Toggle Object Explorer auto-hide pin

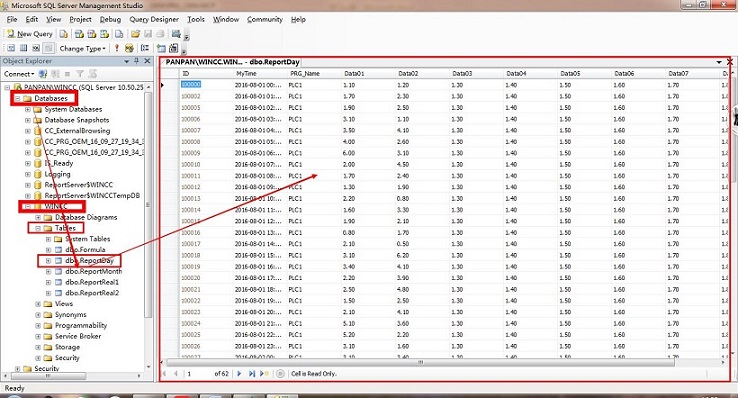136,61
